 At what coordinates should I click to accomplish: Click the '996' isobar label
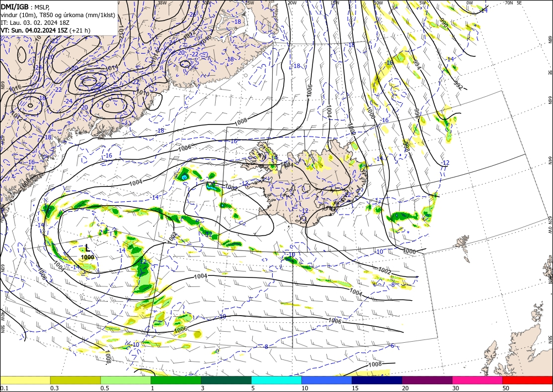(416, 113)
